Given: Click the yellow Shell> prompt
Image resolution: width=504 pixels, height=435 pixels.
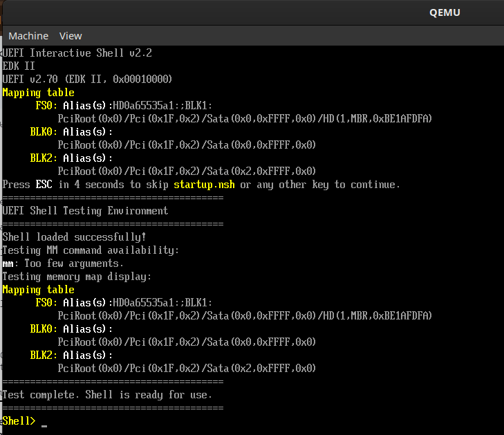Looking at the screenshot, I should pos(19,421).
